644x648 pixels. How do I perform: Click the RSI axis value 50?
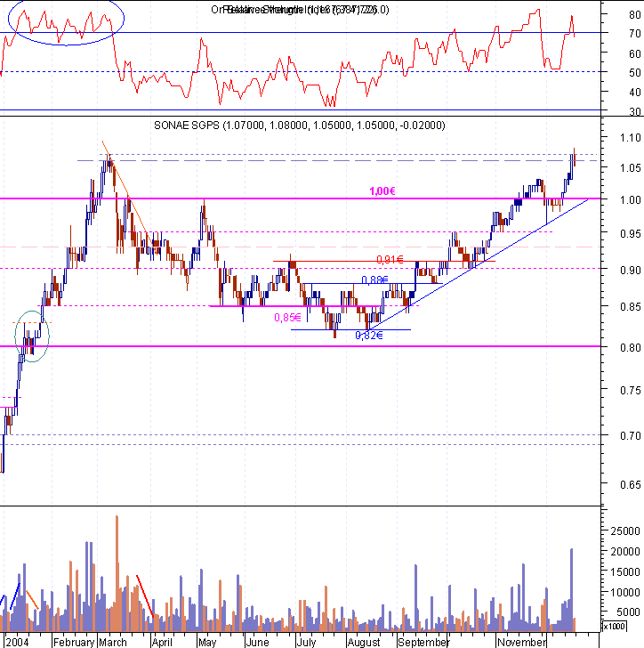click(x=635, y=73)
